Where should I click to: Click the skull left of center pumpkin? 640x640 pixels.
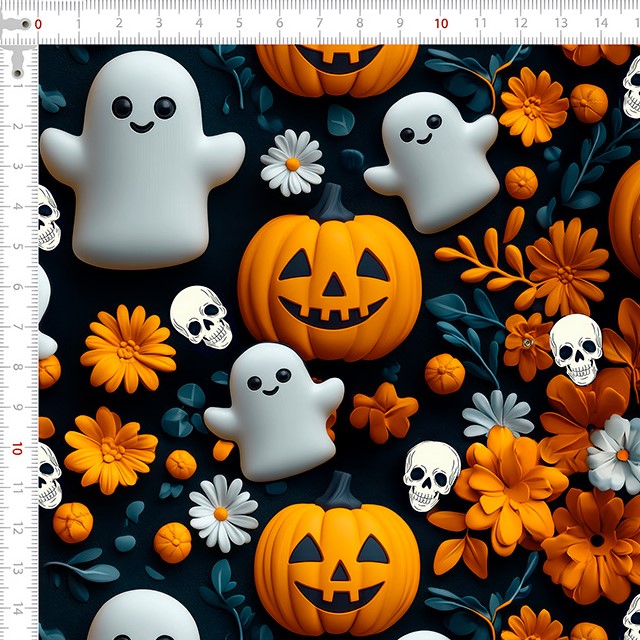[201, 317]
